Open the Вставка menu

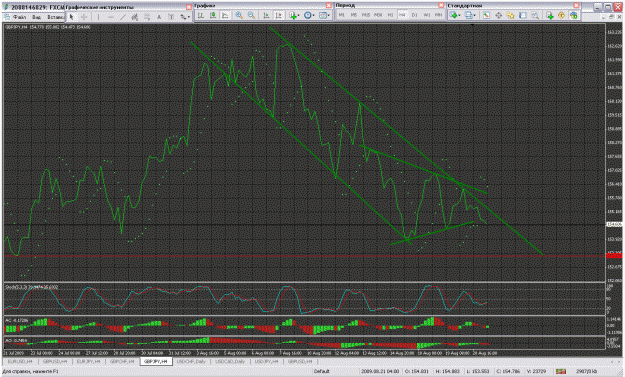coord(55,17)
